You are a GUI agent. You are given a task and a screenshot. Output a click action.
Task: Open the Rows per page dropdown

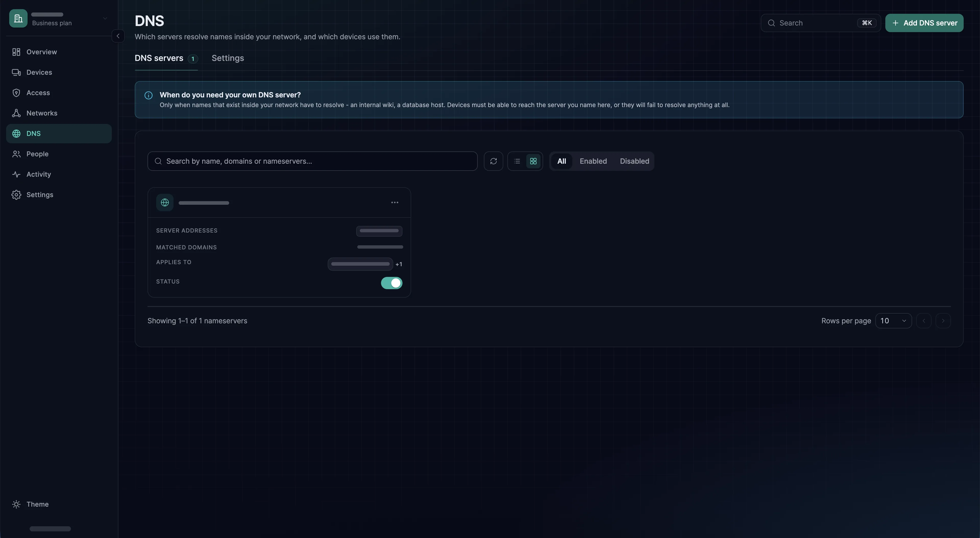[x=893, y=321]
